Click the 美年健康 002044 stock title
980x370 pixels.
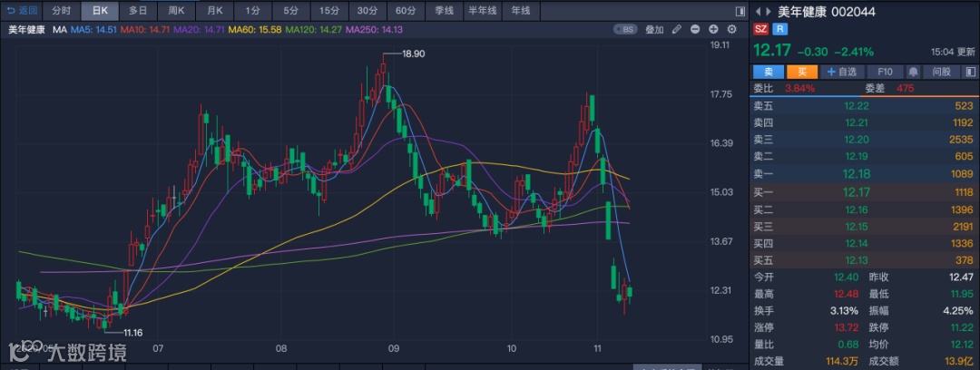826,11
